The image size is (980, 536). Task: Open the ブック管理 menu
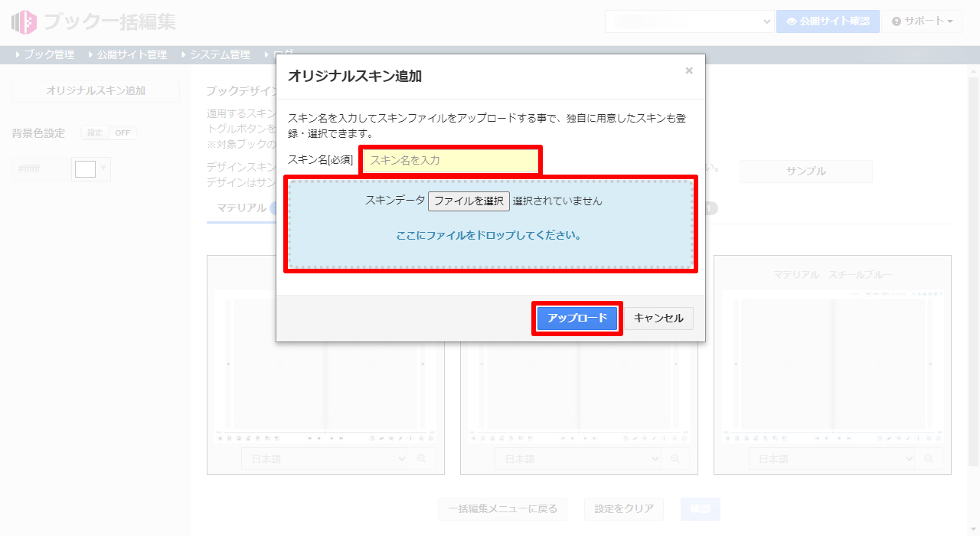[50, 54]
